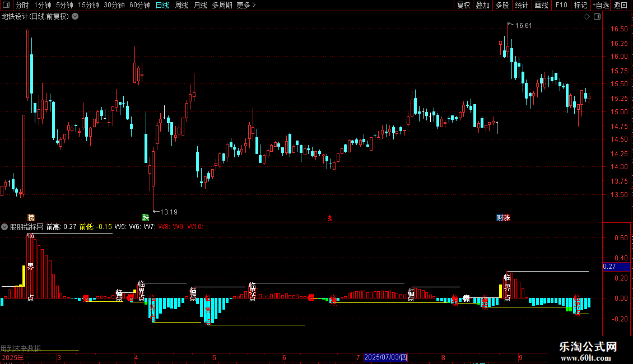Open the 复权 adjustment menu

click(x=463, y=5)
